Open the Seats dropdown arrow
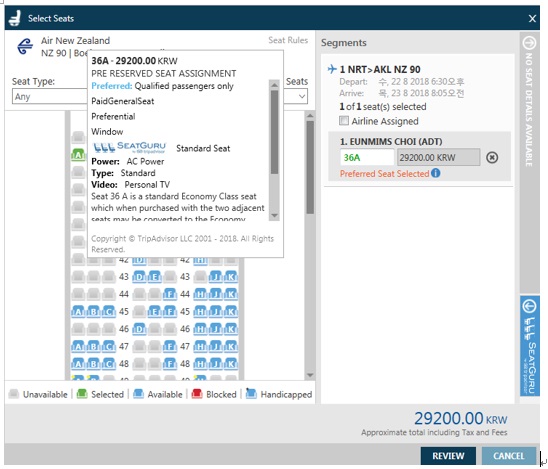548x469 pixels. [x=302, y=96]
